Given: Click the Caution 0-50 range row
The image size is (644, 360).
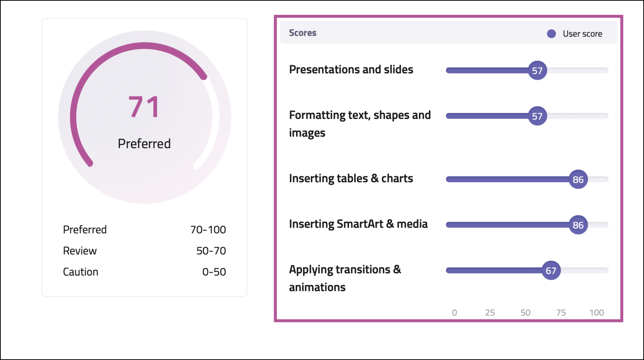Looking at the screenshot, I should (x=144, y=272).
